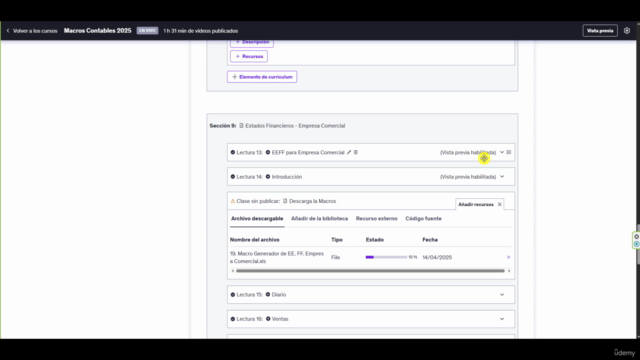Click the Lectura 14 check status icon
Image resolution: width=640 pixels, height=360 pixels.
click(x=233, y=177)
